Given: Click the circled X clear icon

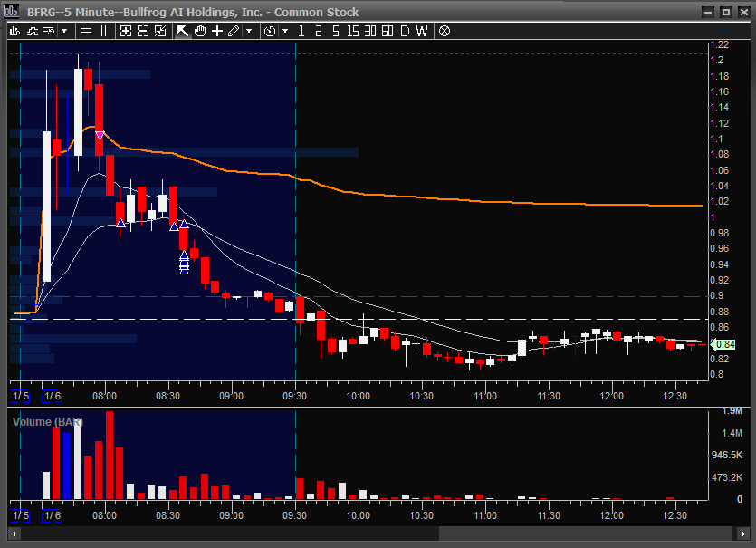Looking at the screenshot, I should click(445, 32).
